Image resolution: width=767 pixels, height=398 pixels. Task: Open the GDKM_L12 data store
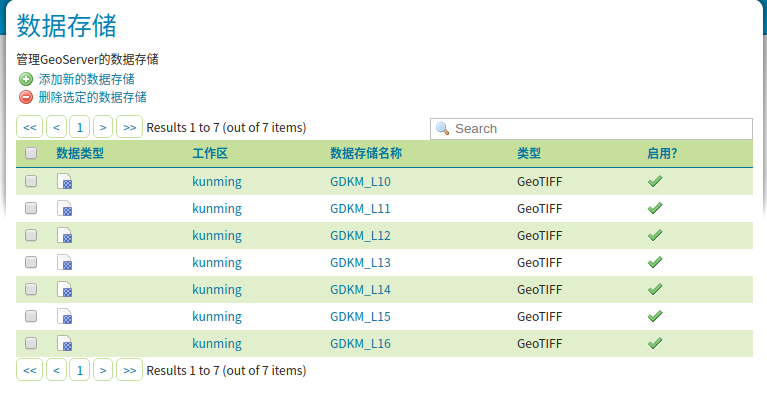click(x=360, y=236)
